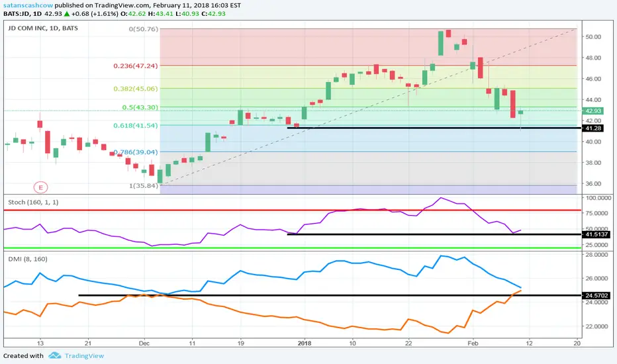The height and width of the screenshot is (364, 617).
Task: Click the Fibonacci label '0.5(43.30)'
Action: (140, 107)
